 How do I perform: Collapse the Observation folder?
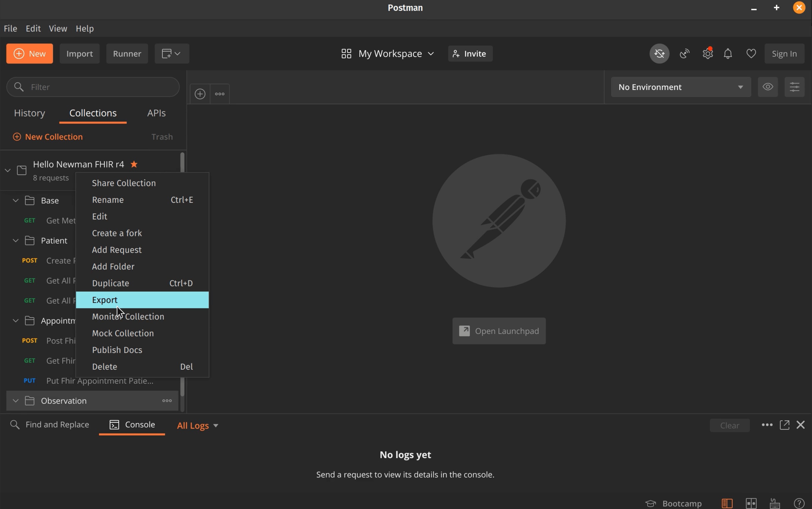15,401
